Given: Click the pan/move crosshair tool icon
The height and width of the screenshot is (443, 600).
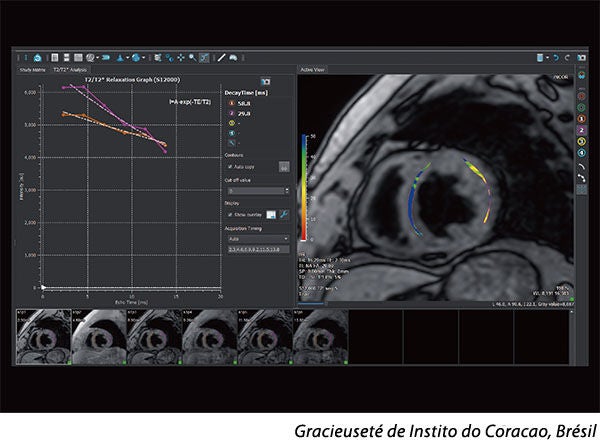Looking at the screenshot, I should (x=181, y=57).
